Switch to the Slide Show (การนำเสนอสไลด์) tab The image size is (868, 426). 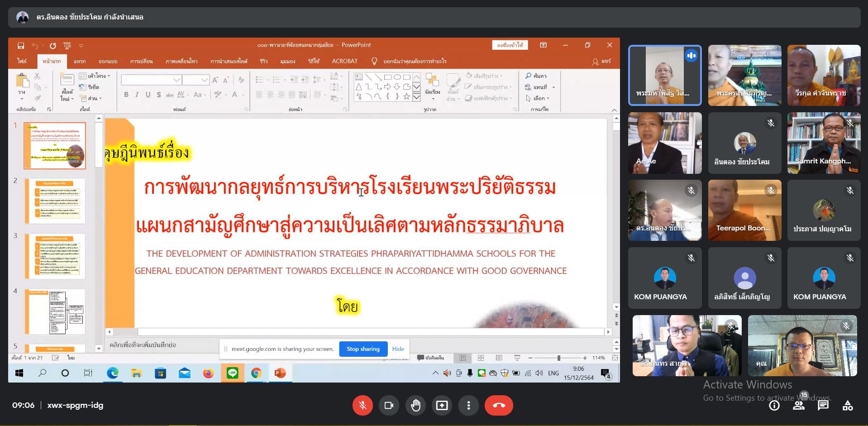pyautogui.click(x=229, y=61)
